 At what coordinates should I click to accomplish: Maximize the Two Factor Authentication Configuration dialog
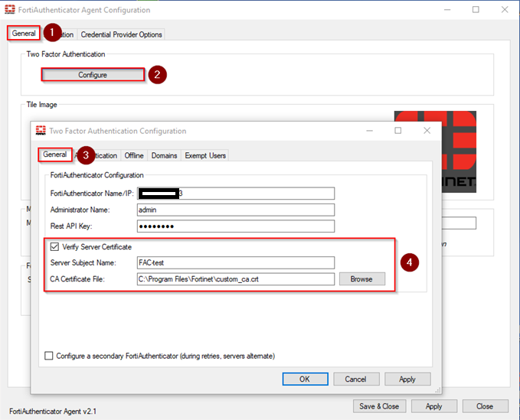click(398, 131)
